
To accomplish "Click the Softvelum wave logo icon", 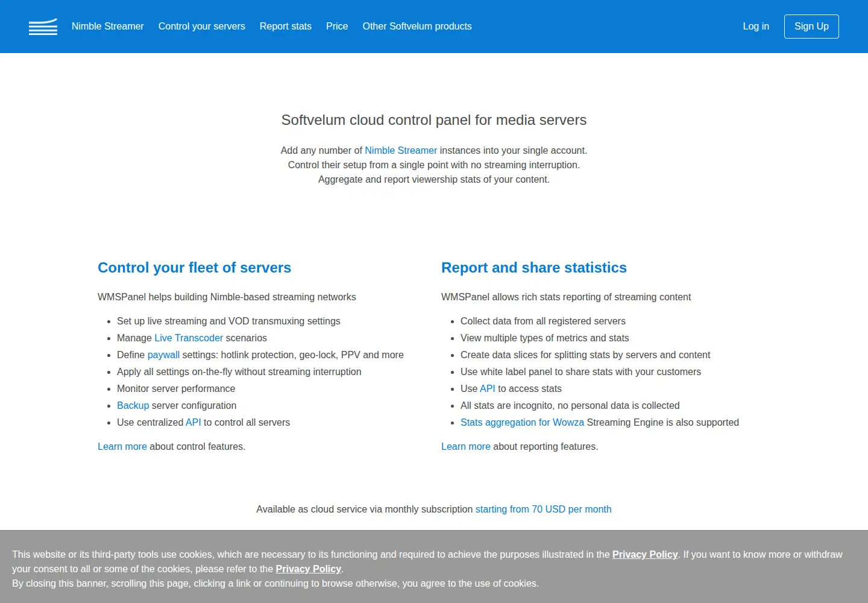I will point(43,27).
